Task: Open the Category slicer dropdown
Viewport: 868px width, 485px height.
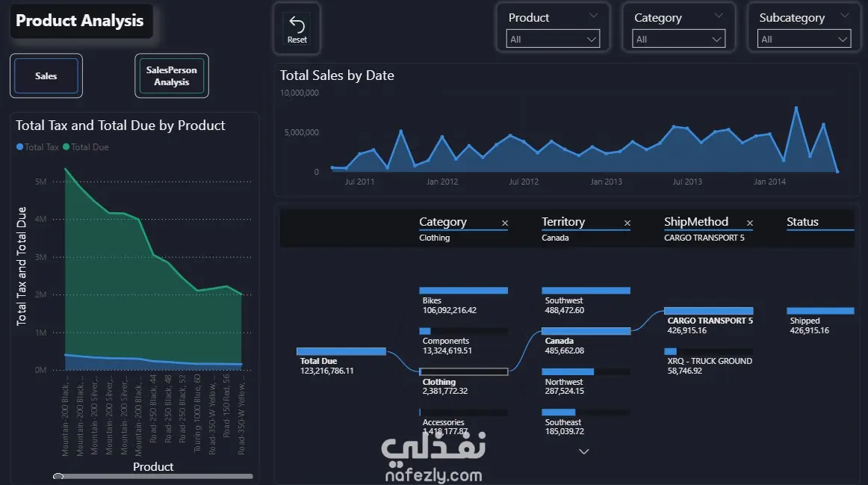Action: (x=679, y=40)
